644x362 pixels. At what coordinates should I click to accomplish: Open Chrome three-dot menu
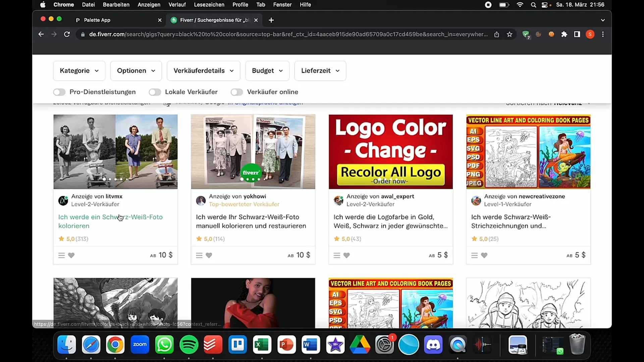click(603, 34)
